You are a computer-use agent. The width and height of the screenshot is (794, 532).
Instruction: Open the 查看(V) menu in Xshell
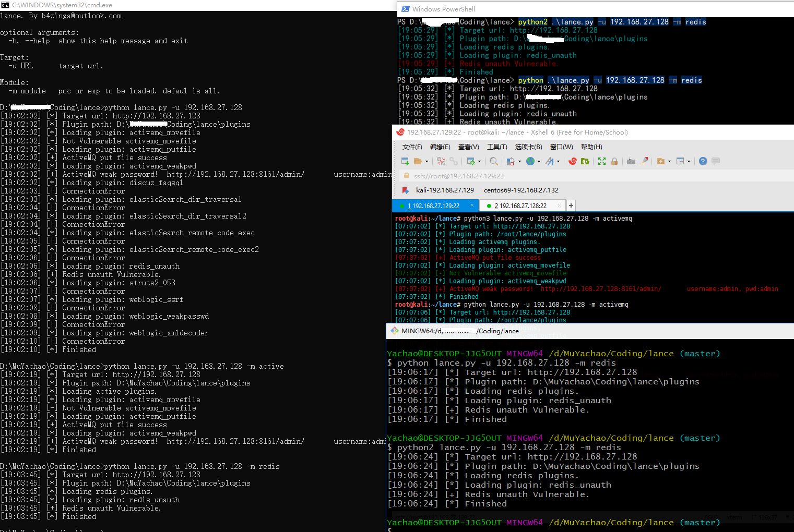click(469, 147)
